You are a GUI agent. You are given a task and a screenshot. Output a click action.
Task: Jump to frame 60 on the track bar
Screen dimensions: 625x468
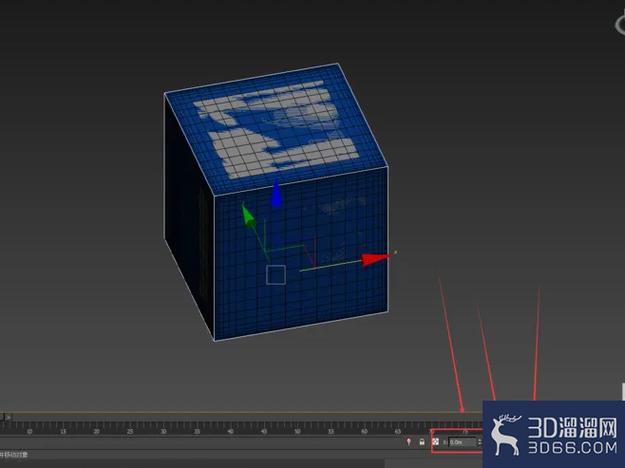tap(364, 431)
